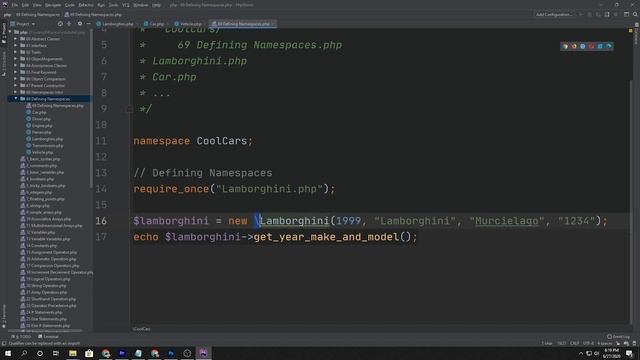Viewport: 640px width, 360px height.
Task: Select Driver.php in project tree
Action: pos(38,119)
